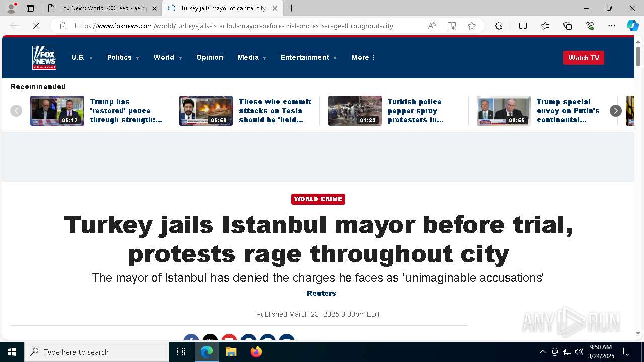Open Edge Settings and more menu
The height and width of the screenshot is (362, 644).
coord(612,26)
